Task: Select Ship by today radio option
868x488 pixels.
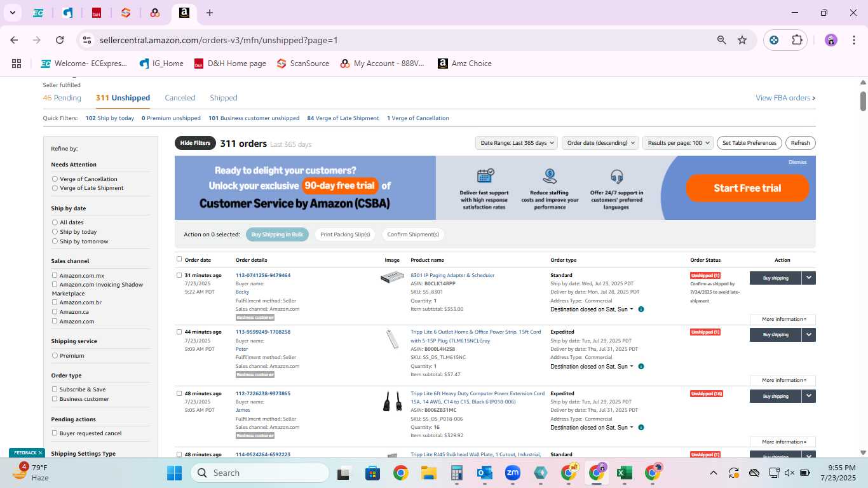Action: tap(55, 232)
